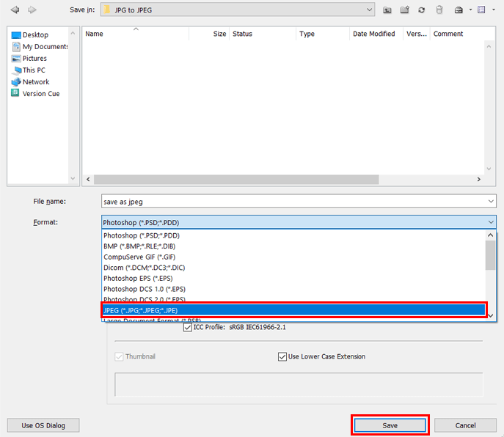Click the Back navigation arrow
This screenshot has width=504, height=437.
tap(15, 10)
